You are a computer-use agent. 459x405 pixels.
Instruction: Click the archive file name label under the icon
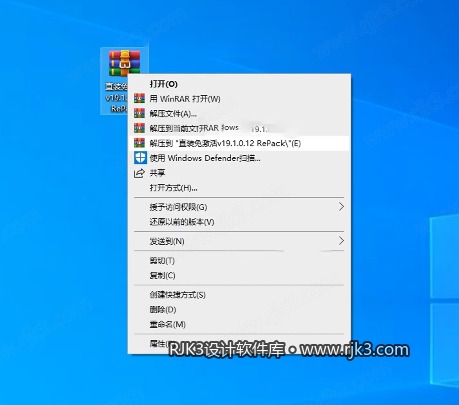116,98
